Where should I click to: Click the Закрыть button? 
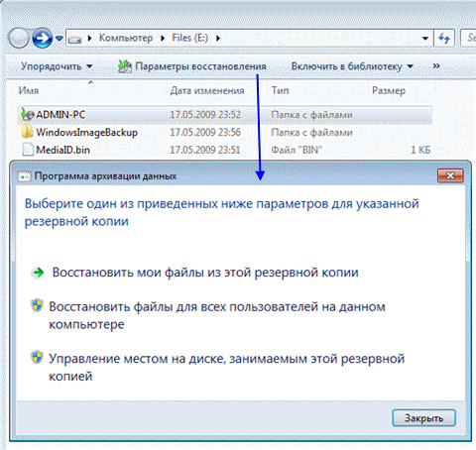point(423,418)
